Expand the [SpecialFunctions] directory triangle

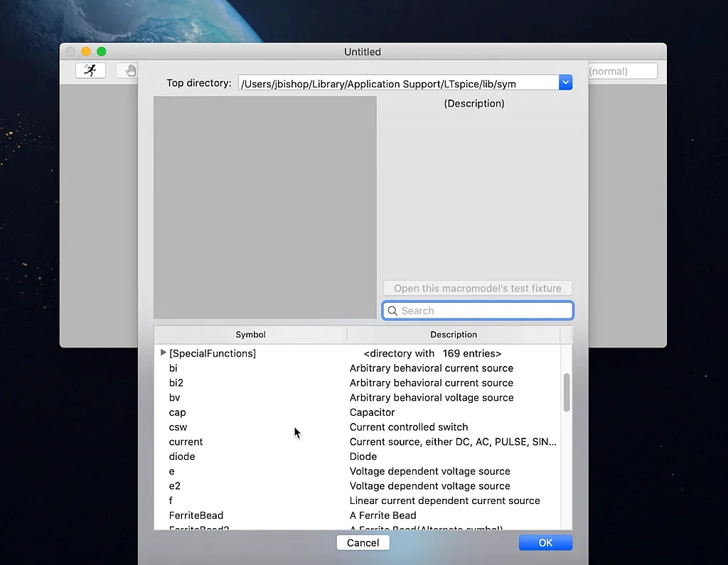pos(164,353)
